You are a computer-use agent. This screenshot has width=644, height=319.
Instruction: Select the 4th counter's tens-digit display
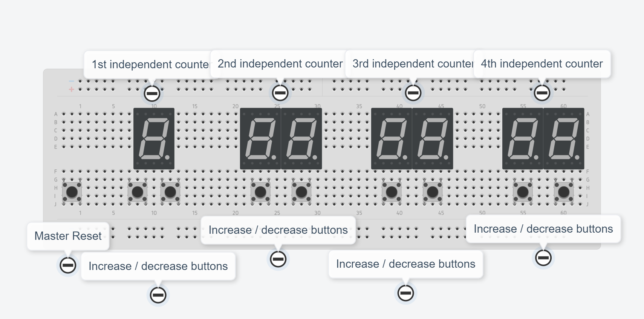pyautogui.click(x=523, y=138)
